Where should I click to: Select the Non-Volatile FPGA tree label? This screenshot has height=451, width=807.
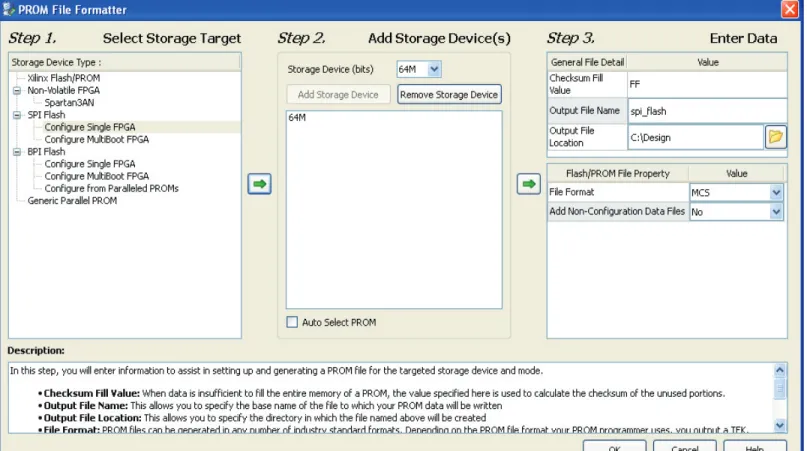[x=64, y=91]
